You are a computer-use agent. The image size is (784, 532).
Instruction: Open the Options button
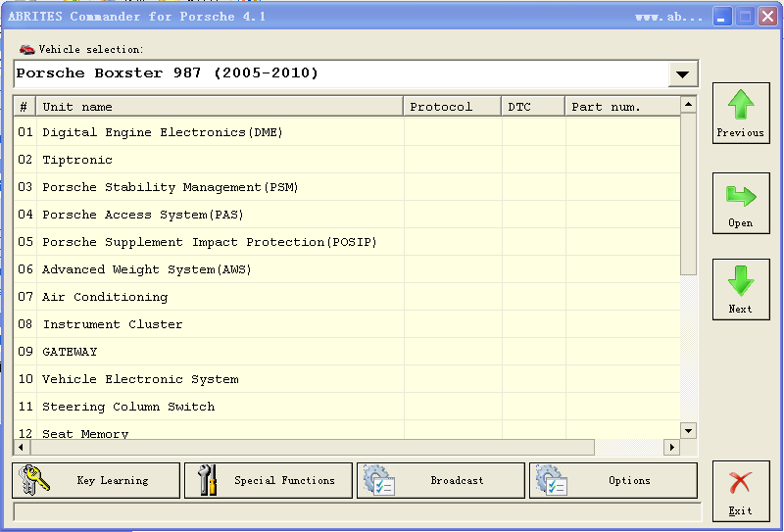click(613, 480)
